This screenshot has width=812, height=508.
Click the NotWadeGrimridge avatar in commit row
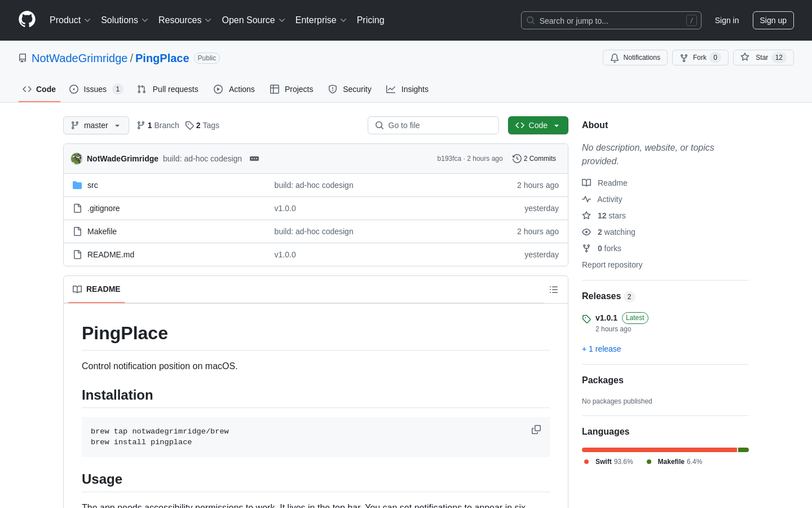click(x=77, y=159)
